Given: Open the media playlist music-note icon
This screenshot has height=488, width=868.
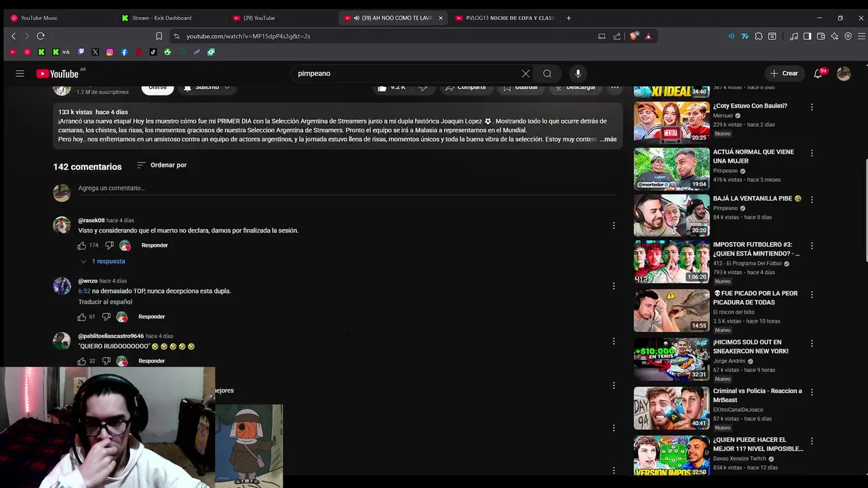Looking at the screenshot, I should click(x=794, y=36).
